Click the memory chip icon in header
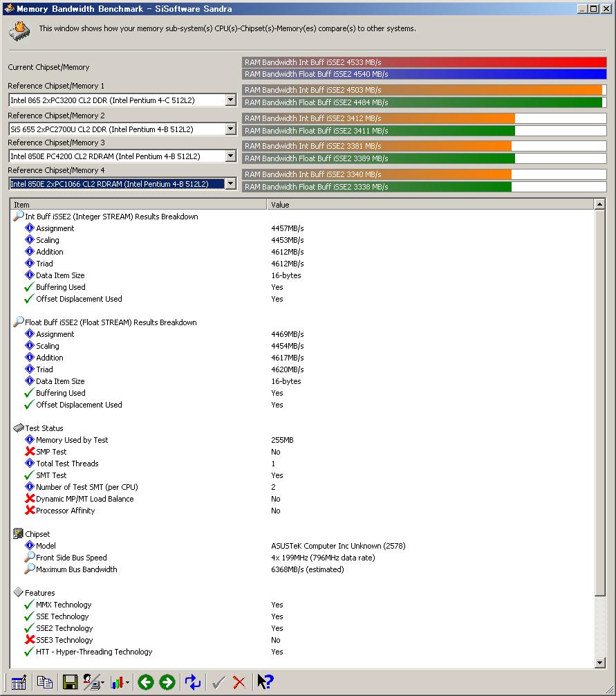 [x=19, y=32]
